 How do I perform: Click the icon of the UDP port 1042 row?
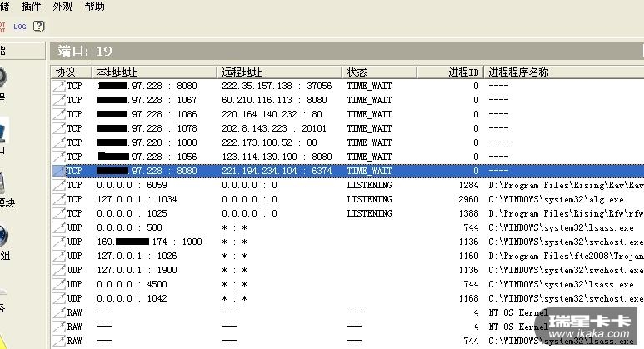point(59,298)
